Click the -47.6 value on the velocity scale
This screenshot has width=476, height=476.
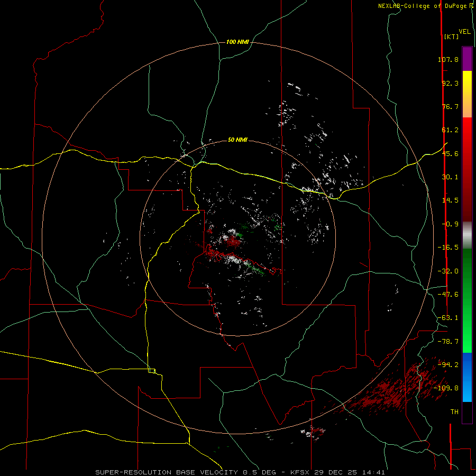pos(448,295)
